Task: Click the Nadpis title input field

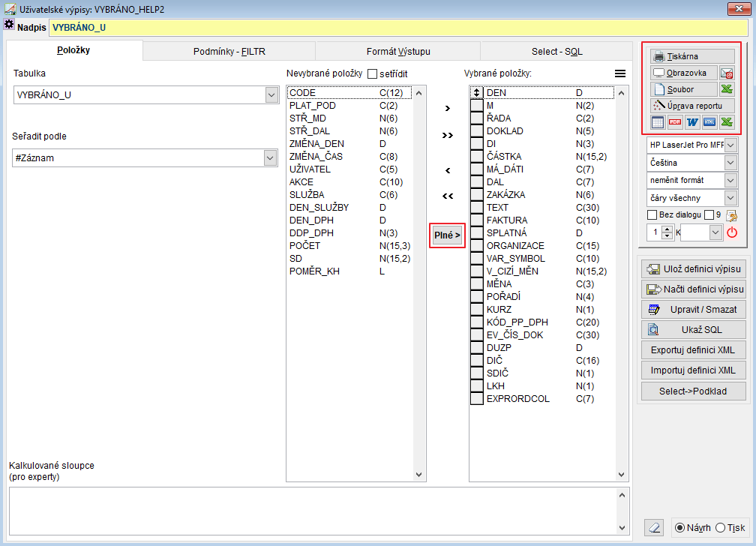Action: click(399, 28)
